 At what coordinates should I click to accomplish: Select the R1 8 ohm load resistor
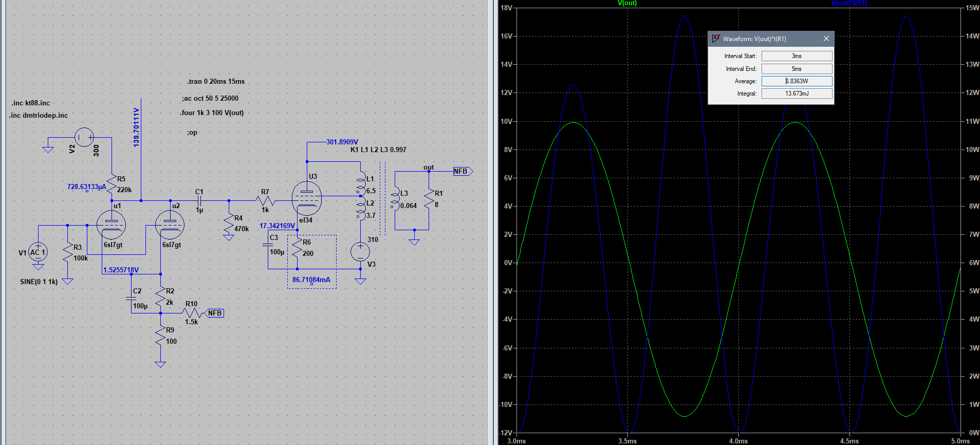(x=429, y=199)
